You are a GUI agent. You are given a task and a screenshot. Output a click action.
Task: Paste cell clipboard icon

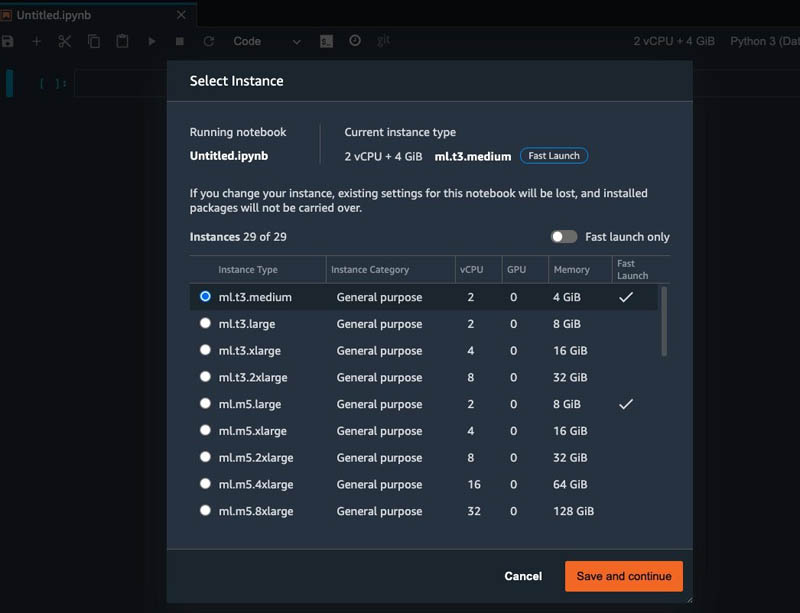tap(122, 41)
